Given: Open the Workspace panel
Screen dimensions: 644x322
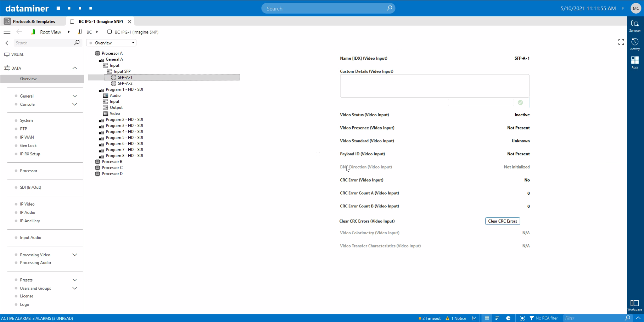Looking at the screenshot, I should tap(635, 305).
